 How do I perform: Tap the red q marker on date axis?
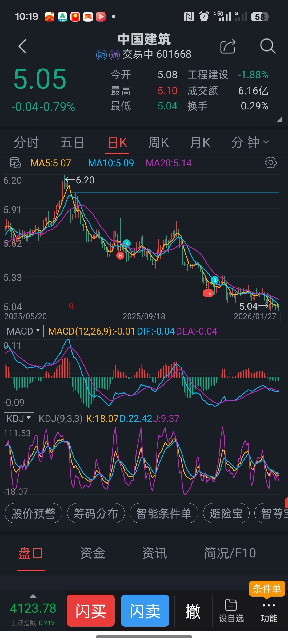click(71, 305)
